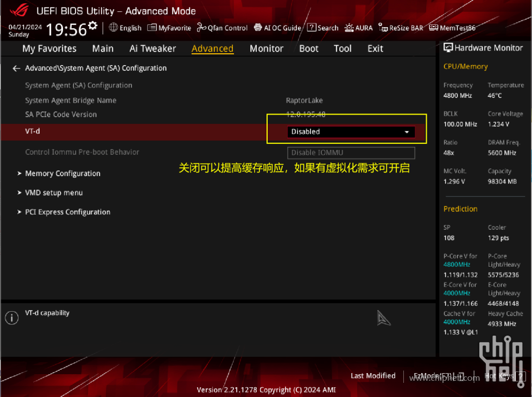The width and height of the screenshot is (532, 397).
Task: Open the Ai Tweaker tab
Action: (x=153, y=48)
